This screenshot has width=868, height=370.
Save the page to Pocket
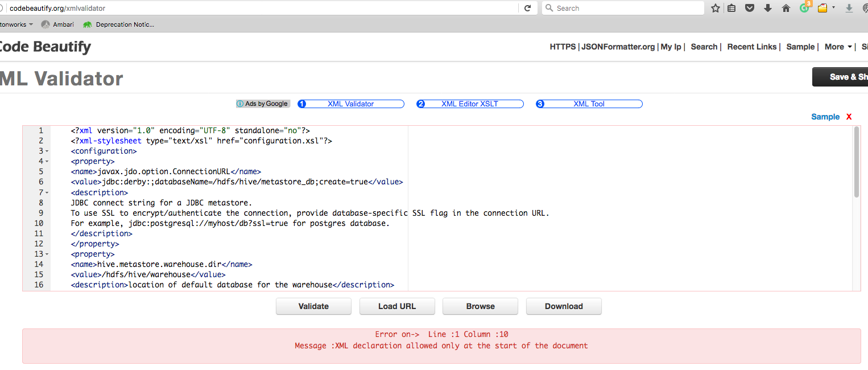tap(750, 8)
